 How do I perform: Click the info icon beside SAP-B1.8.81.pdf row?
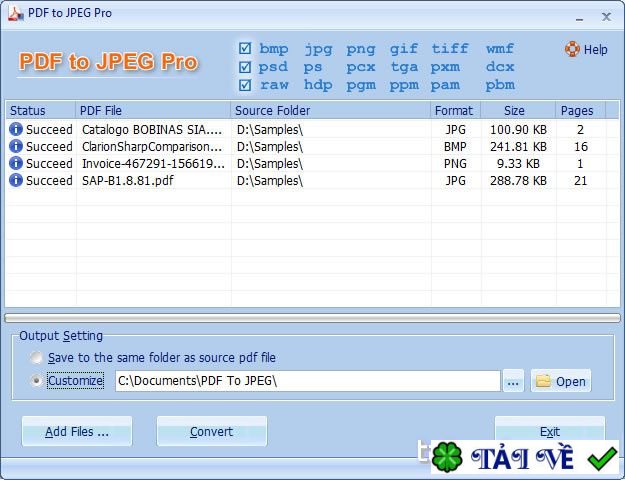click(16, 180)
